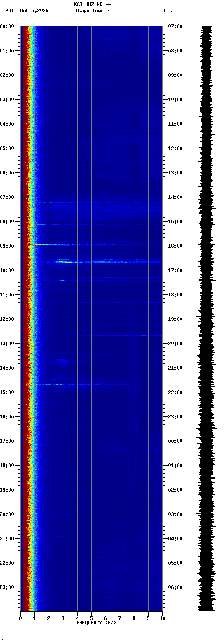224x644 pixels.
Task: Click the 19:00 UTC time label
Action: (175, 319)
